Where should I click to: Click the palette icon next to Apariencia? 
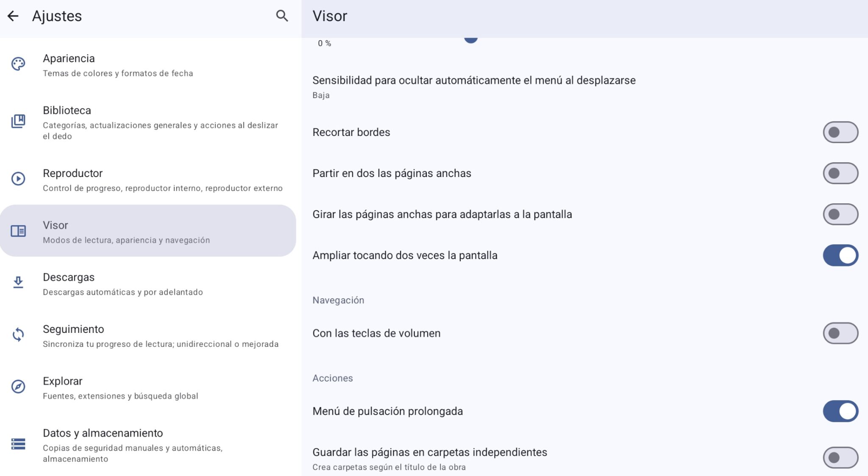[18, 64]
